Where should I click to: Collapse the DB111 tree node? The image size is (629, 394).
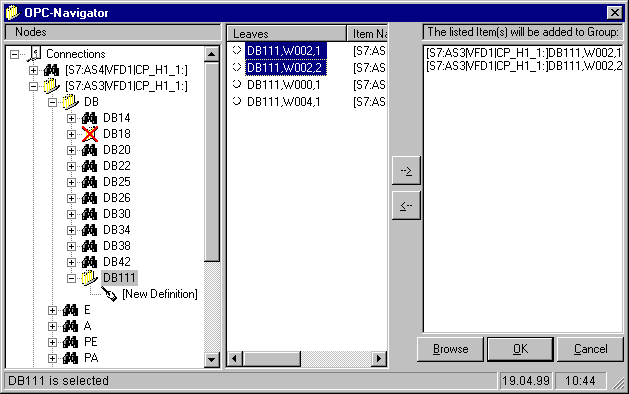(71, 278)
